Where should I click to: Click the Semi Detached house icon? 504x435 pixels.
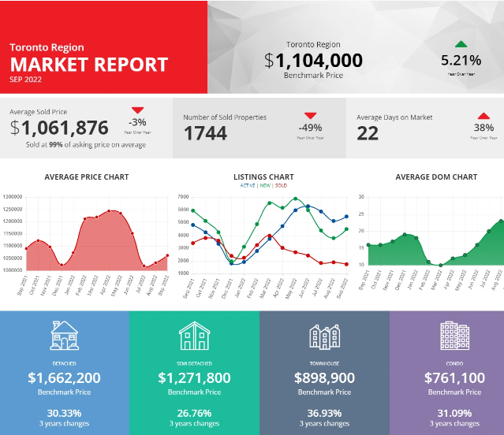click(194, 336)
